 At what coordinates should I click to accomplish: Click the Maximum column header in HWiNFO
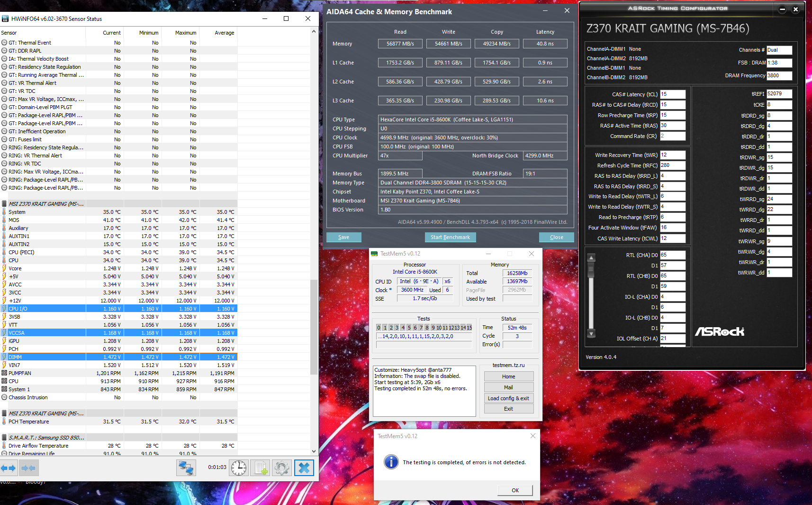(x=180, y=33)
